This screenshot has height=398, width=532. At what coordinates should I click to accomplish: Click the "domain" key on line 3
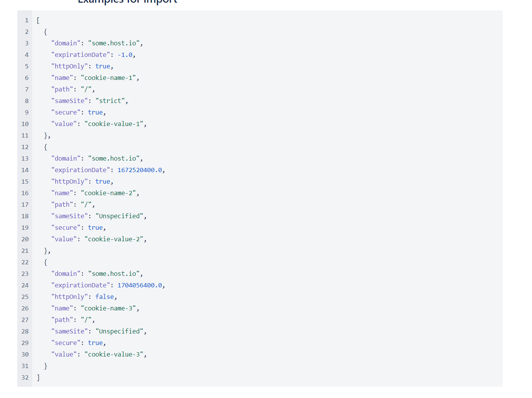(66, 43)
